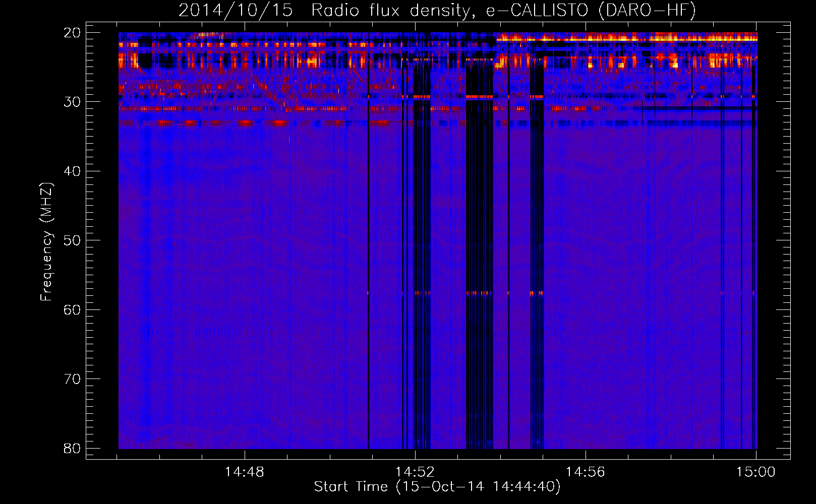This screenshot has width=816, height=504.
Task: Click the 15:00 time tick label
Action: point(755,472)
